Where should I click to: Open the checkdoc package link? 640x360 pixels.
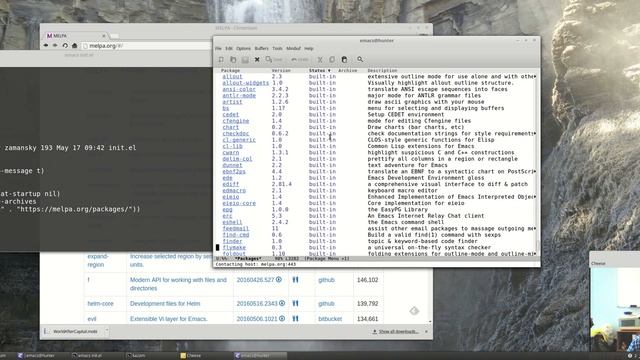coord(236,133)
